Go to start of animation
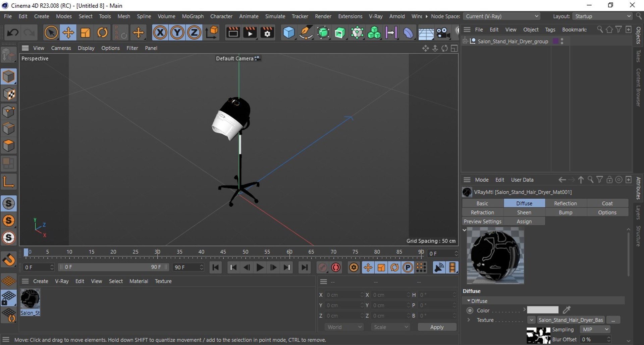 click(216, 267)
